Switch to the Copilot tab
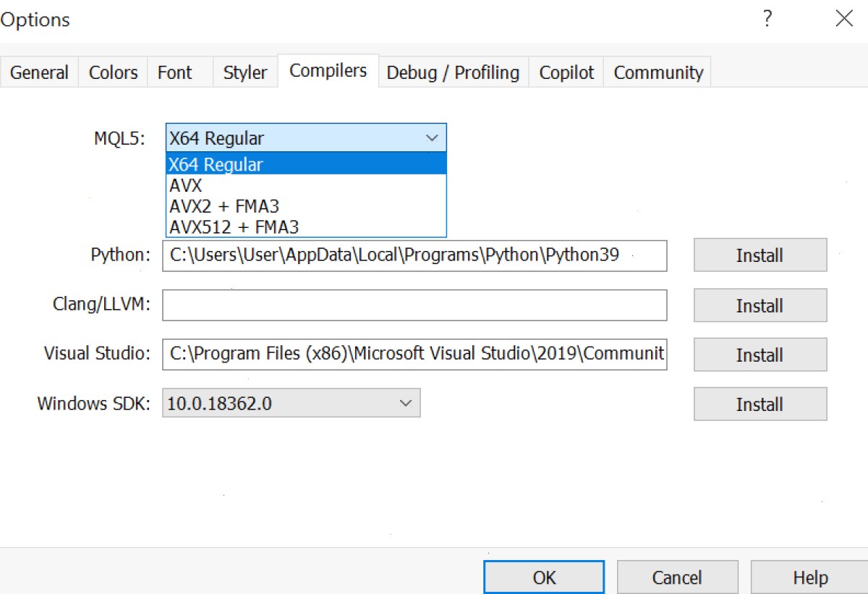868x594 pixels. (567, 72)
